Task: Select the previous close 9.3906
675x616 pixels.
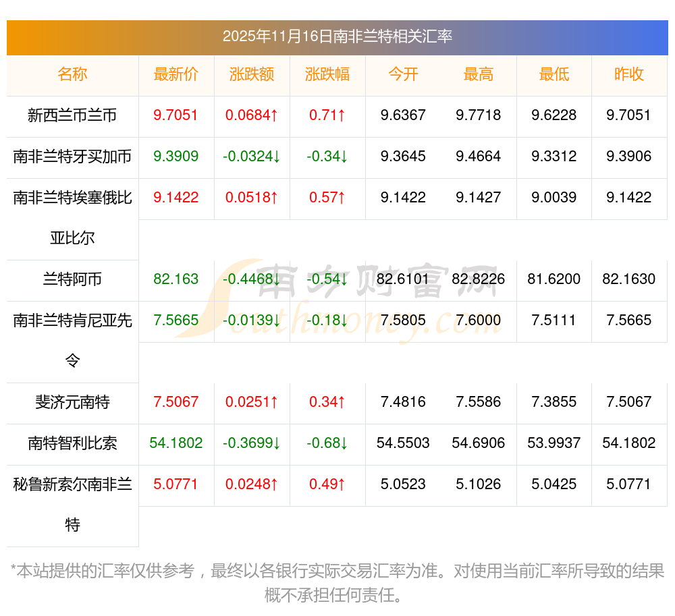Action: coord(629,156)
